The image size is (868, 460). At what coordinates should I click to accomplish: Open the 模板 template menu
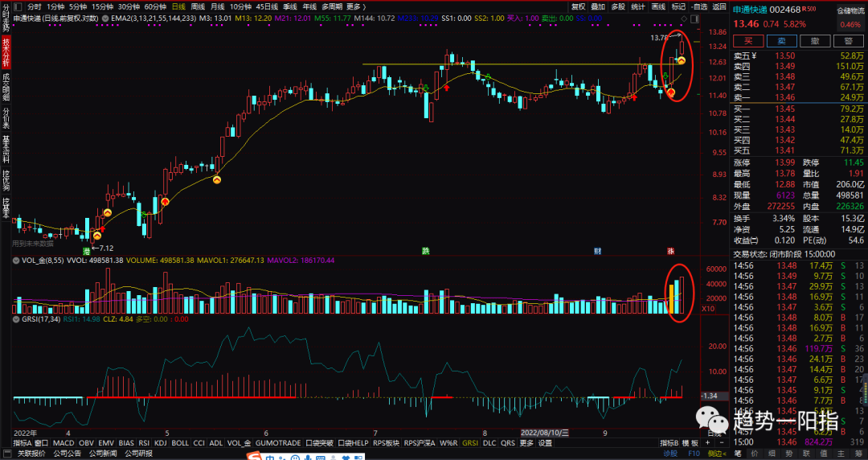pyautogui.click(x=690, y=443)
